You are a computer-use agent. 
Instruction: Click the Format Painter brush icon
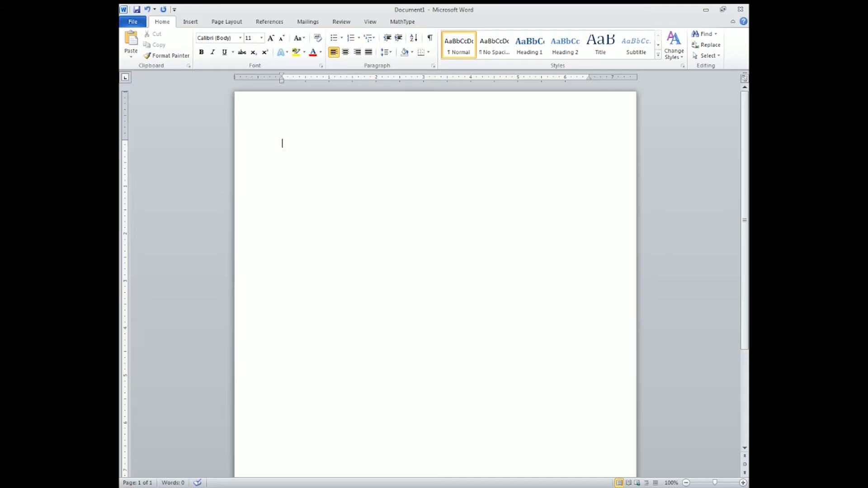click(147, 56)
